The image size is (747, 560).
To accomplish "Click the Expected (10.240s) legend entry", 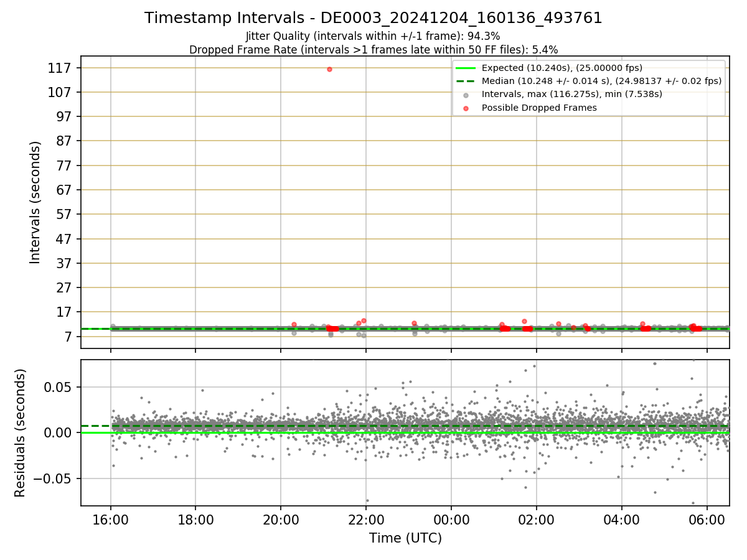I will pos(562,68).
